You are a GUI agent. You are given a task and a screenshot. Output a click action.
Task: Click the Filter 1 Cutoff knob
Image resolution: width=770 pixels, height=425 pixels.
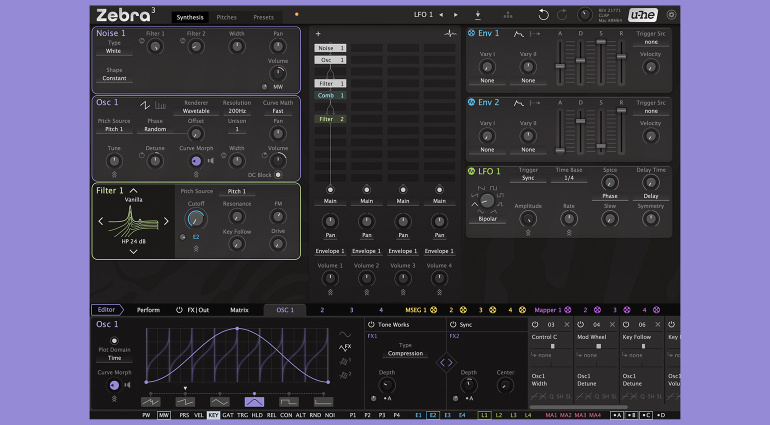(196, 219)
